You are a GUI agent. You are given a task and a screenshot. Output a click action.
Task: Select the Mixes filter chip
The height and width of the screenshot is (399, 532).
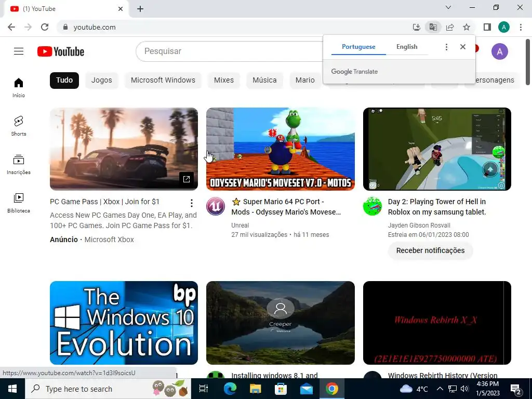[x=223, y=81]
